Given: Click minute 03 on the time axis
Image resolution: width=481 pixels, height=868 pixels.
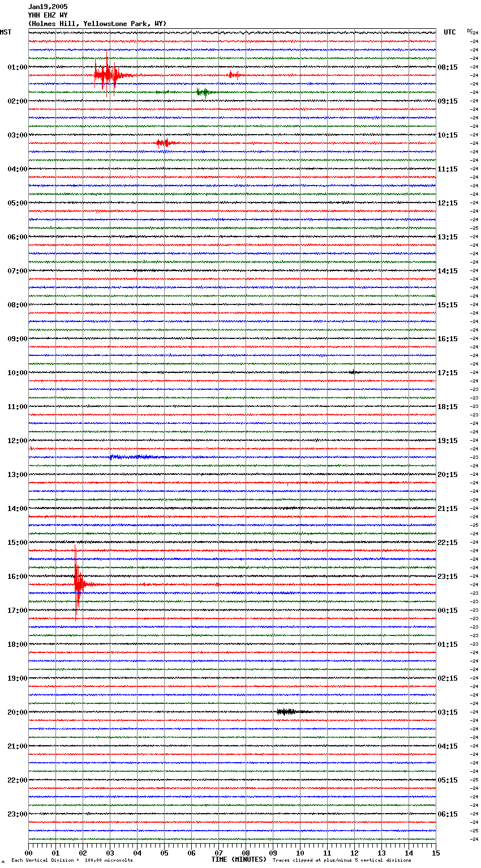Looking at the screenshot, I should (x=110, y=853).
